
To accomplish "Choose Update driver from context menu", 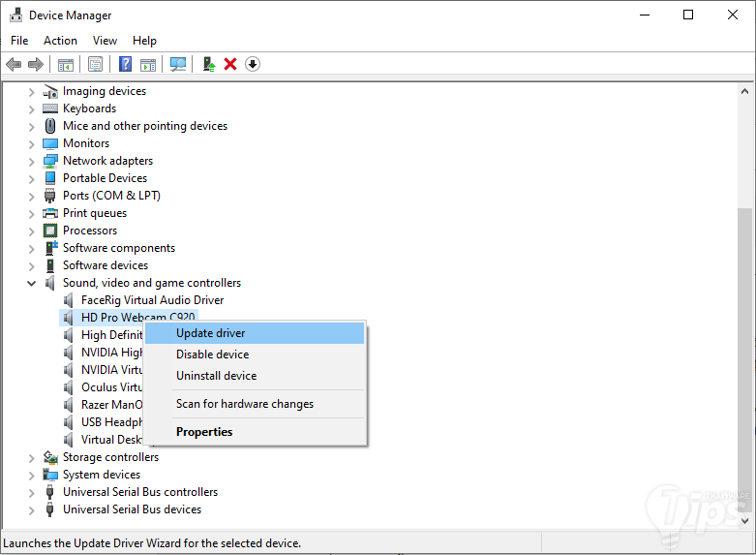I will 255,333.
